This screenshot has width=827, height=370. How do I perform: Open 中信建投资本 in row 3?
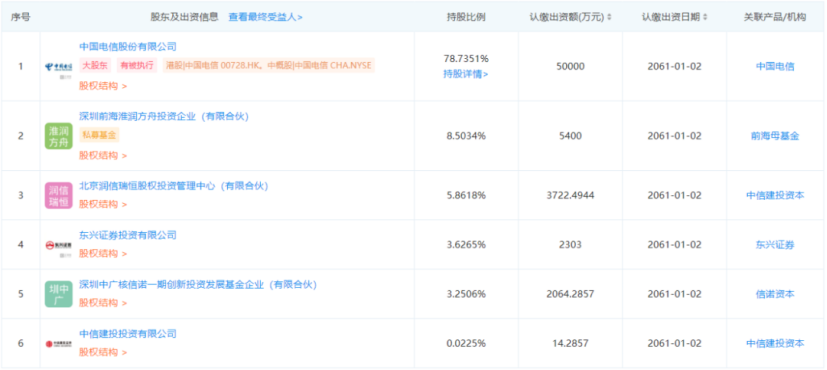coord(775,195)
